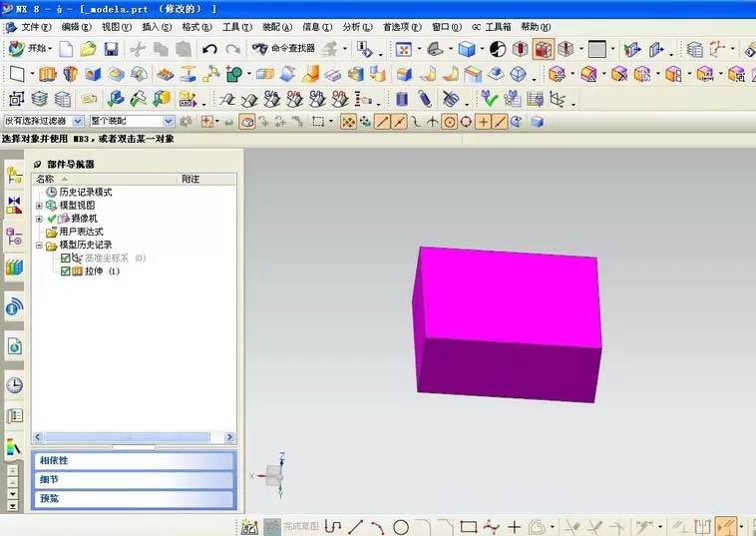Toggle the 基准坐标系 (0) checkbox
Viewport: 756px width, 536px height.
(65, 259)
